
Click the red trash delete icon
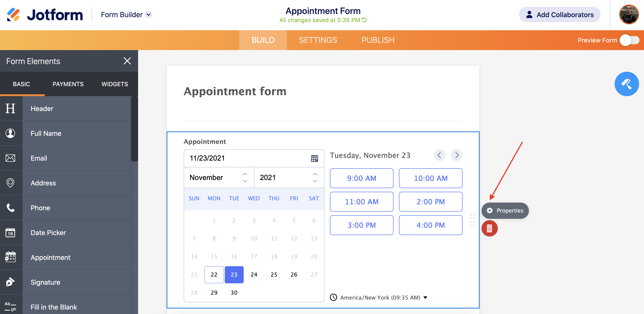pyautogui.click(x=489, y=228)
